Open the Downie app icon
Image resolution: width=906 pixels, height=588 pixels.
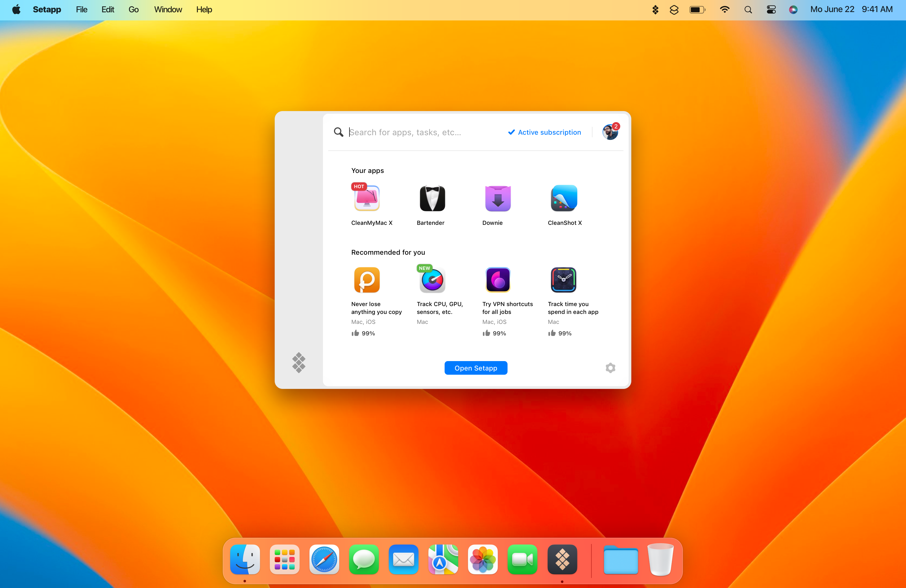[498, 198]
